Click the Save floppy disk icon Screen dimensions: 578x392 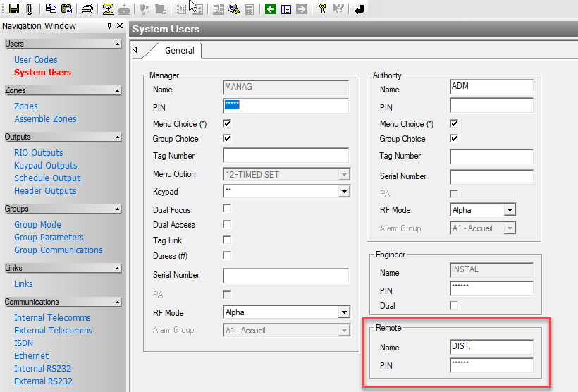pos(13,9)
